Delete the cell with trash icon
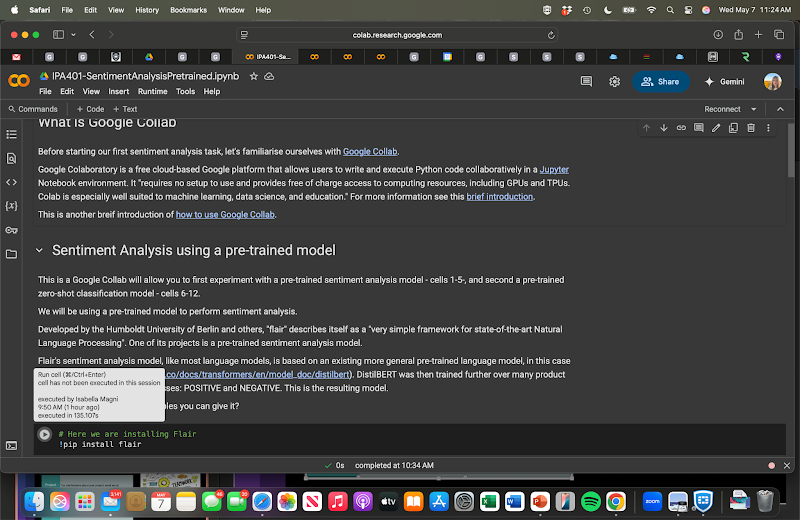The height and width of the screenshot is (520, 800). tap(751, 128)
